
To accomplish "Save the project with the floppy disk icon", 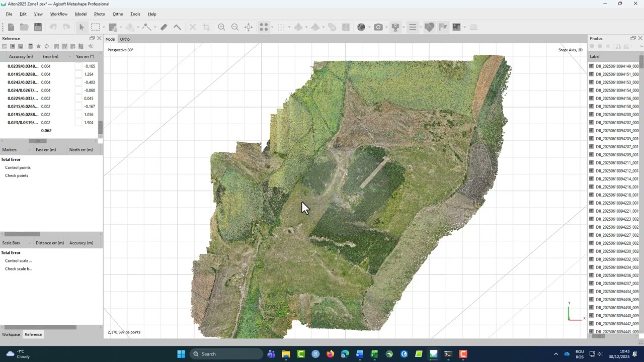I will pyautogui.click(x=38, y=27).
